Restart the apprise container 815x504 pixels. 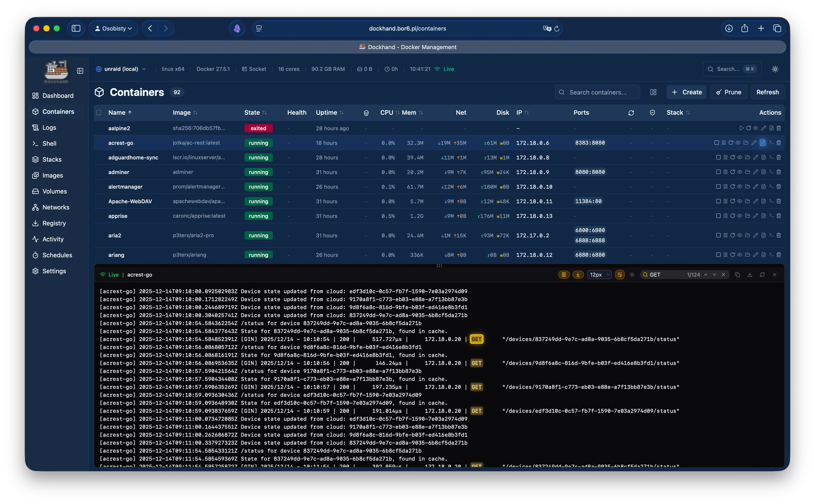click(732, 216)
